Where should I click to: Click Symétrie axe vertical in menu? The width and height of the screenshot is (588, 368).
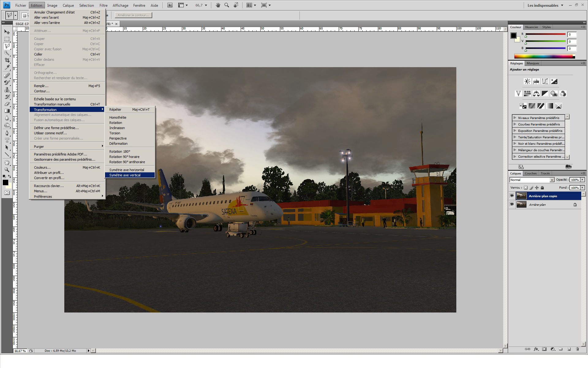point(124,175)
